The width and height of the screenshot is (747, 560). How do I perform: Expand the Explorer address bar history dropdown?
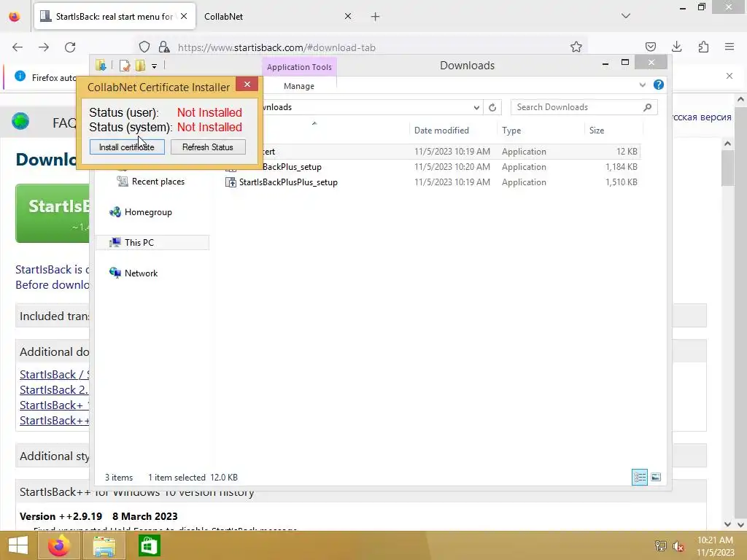[x=476, y=108]
